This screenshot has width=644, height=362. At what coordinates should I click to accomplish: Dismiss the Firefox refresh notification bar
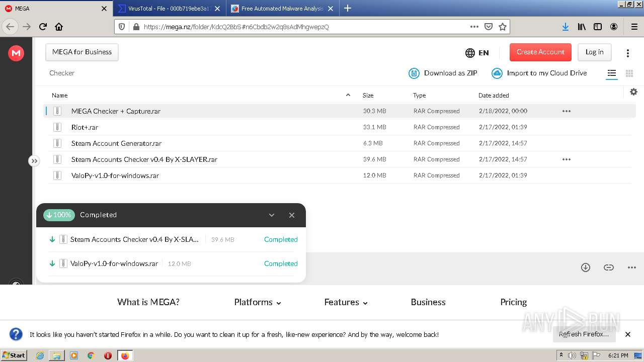(628, 334)
